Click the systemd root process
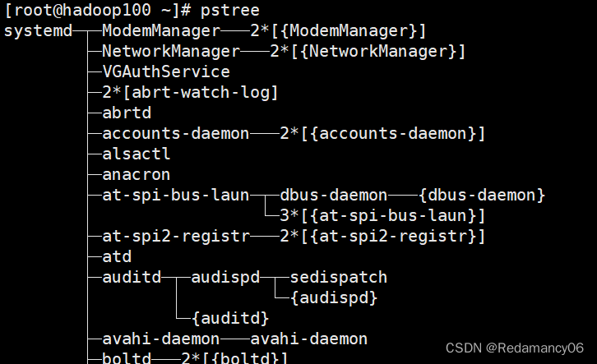Viewport: 597px width, 364px height. click(x=38, y=31)
